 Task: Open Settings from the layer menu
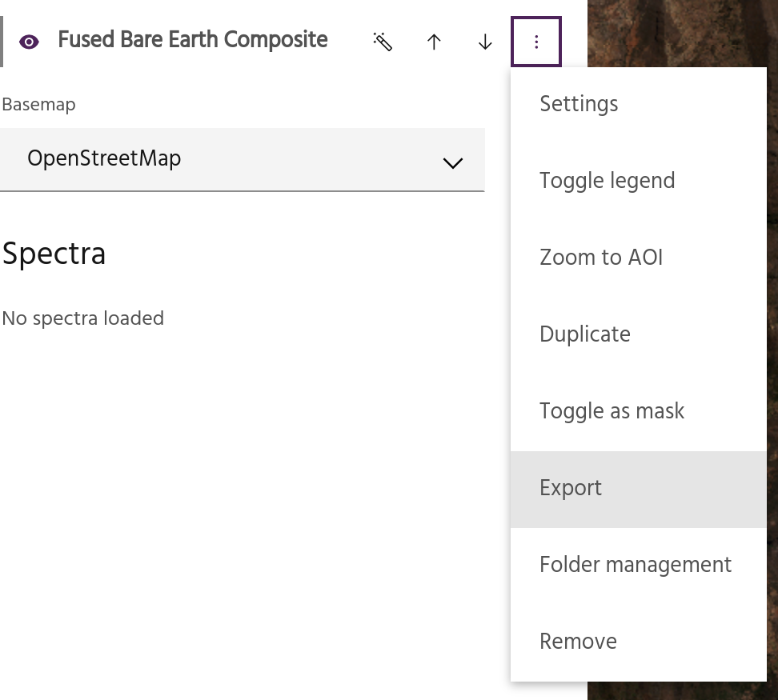click(x=579, y=104)
